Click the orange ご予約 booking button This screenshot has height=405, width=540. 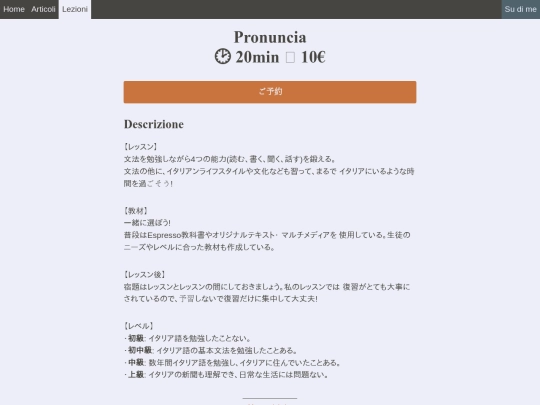270,92
